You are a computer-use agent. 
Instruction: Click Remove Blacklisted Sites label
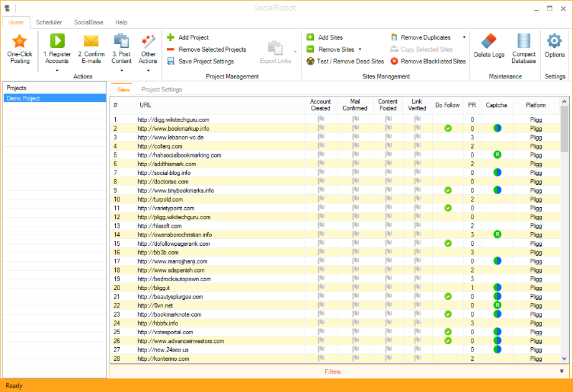point(433,62)
